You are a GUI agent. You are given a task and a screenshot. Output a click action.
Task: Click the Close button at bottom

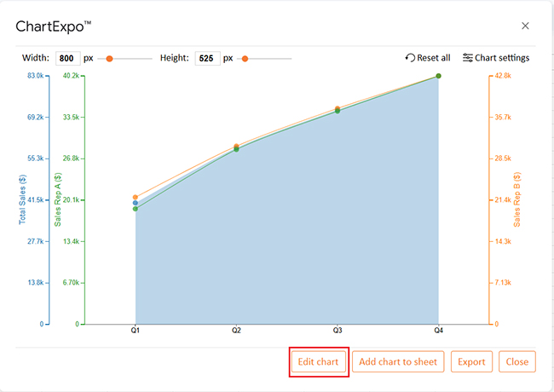pyautogui.click(x=517, y=361)
